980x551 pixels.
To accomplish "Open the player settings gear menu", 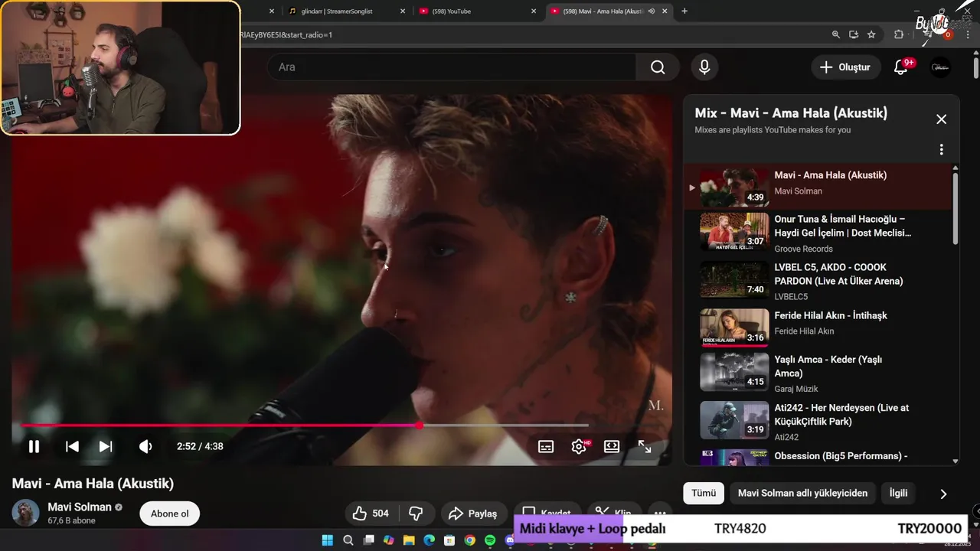I will (579, 447).
